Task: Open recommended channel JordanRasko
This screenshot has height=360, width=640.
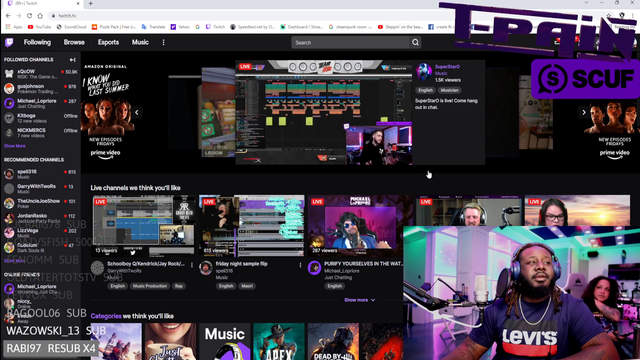Action: 40,218
